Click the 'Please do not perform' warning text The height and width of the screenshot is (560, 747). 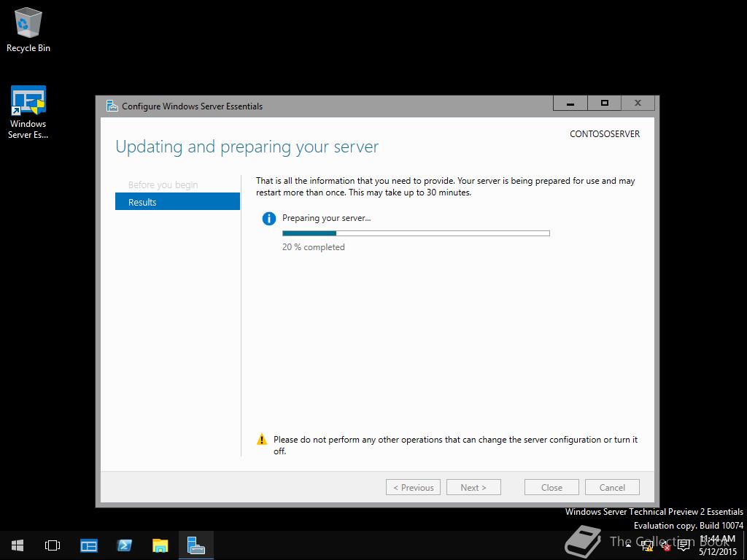[x=455, y=446]
